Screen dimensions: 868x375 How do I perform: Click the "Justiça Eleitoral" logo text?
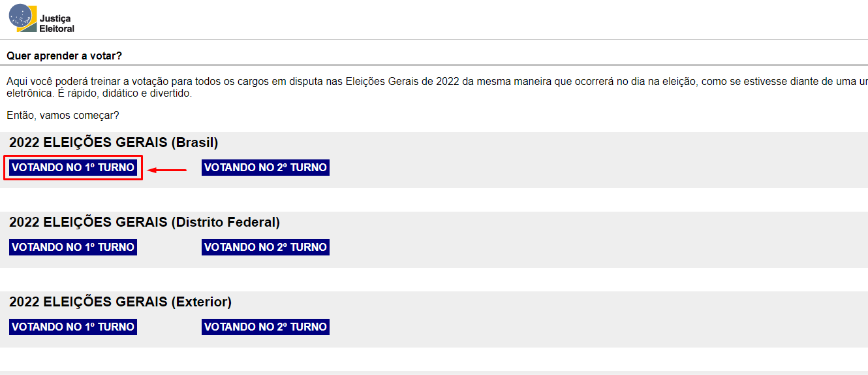(57, 24)
